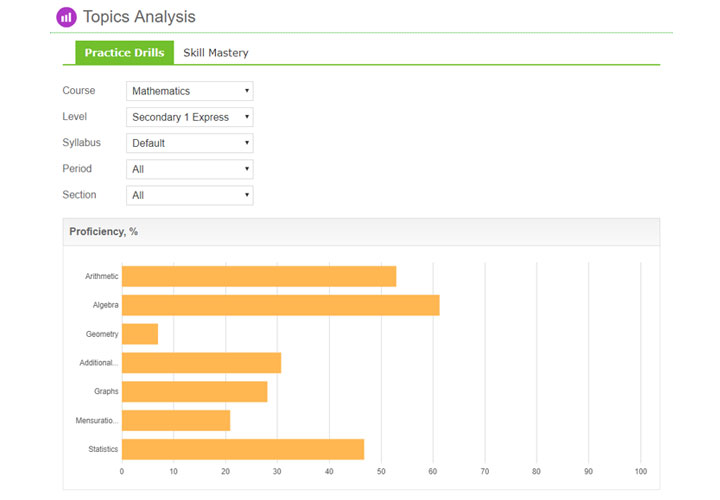The width and height of the screenshot is (720, 500).
Task: Click the Geometry axis label
Action: click(x=102, y=334)
